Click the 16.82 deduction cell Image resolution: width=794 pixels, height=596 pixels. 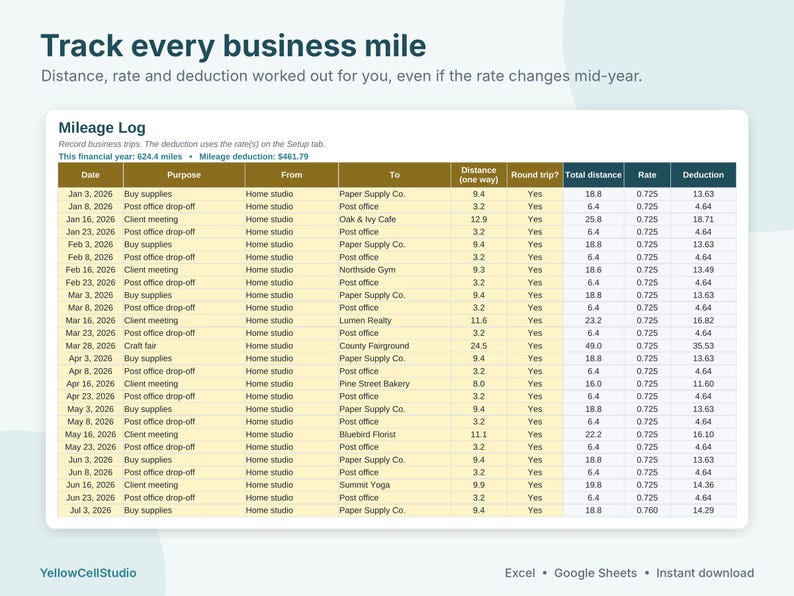click(703, 321)
